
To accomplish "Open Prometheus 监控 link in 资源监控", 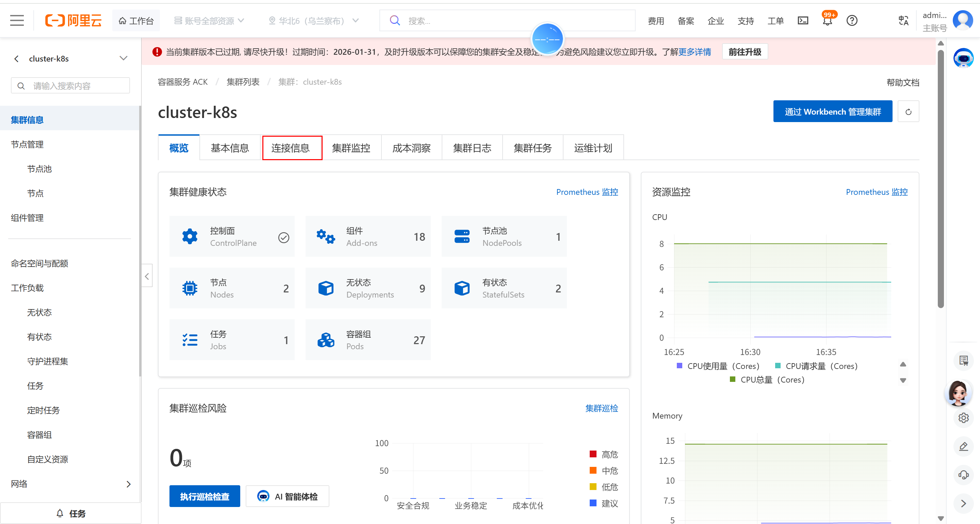I will pyautogui.click(x=877, y=192).
